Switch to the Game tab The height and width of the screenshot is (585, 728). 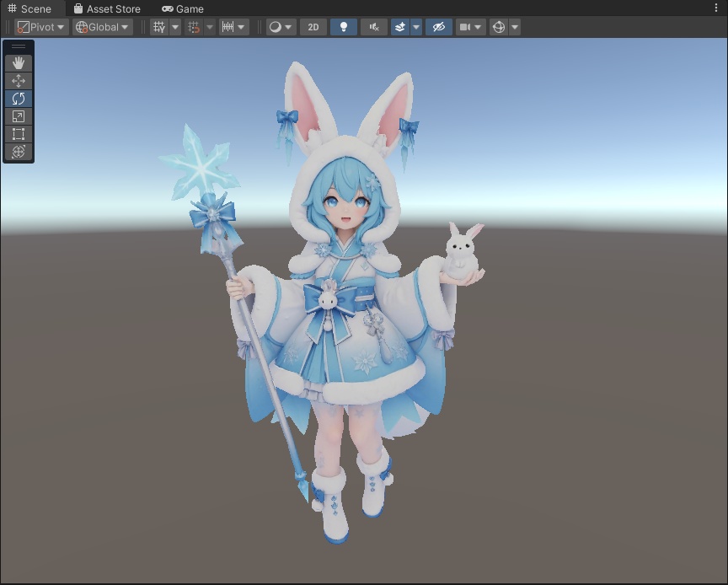183,8
